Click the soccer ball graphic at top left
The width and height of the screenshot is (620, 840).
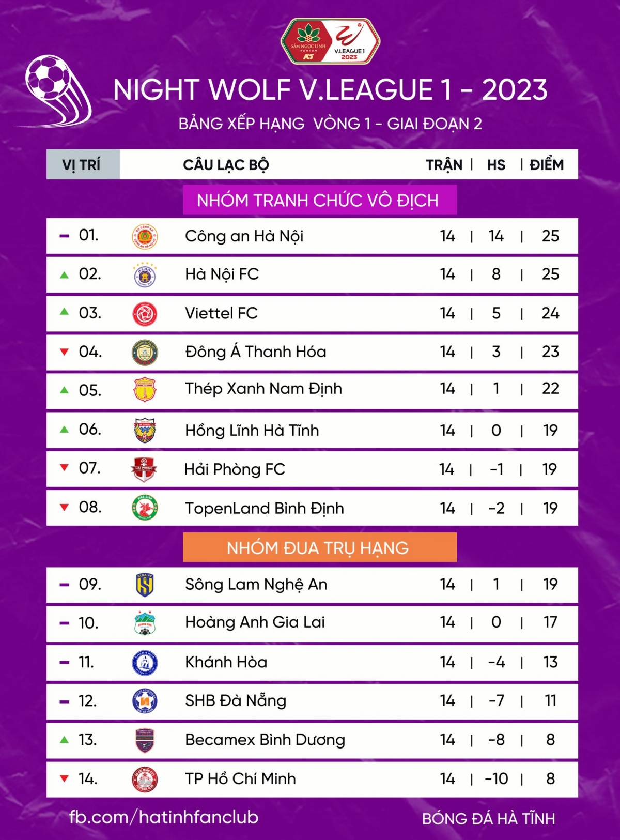click(x=54, y=89)
